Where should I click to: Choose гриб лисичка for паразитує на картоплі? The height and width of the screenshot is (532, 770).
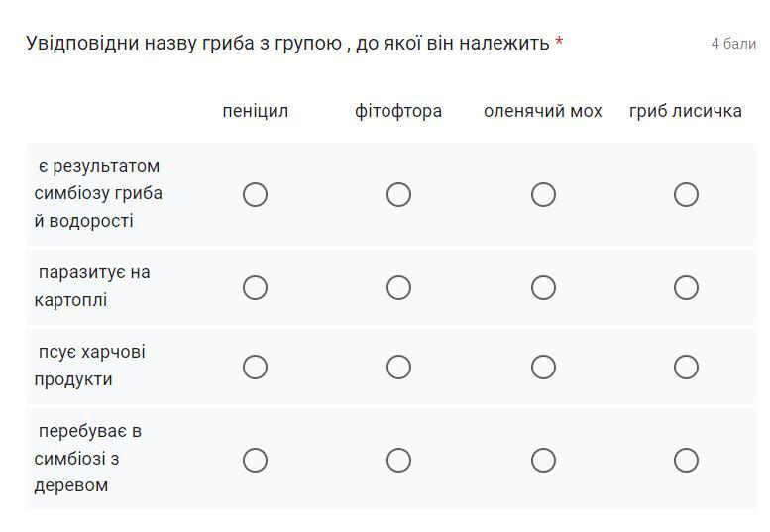686,287
